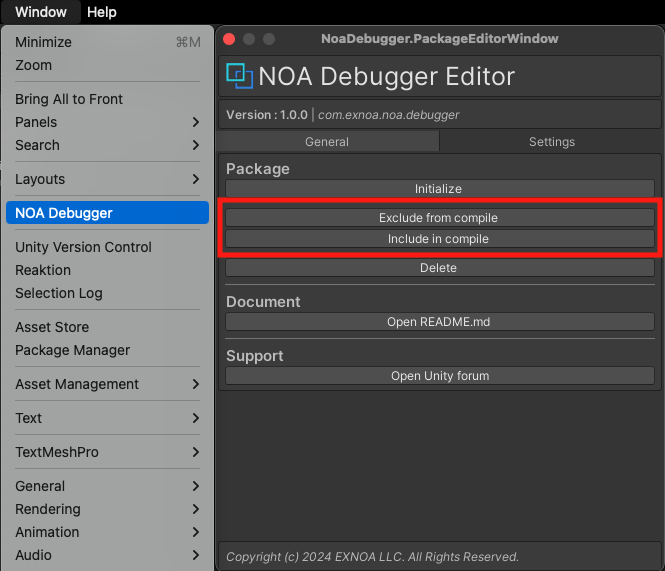Expand the Panels submenu
The width and height of the screenshot is (665, 571).
[x=108, y=122]
